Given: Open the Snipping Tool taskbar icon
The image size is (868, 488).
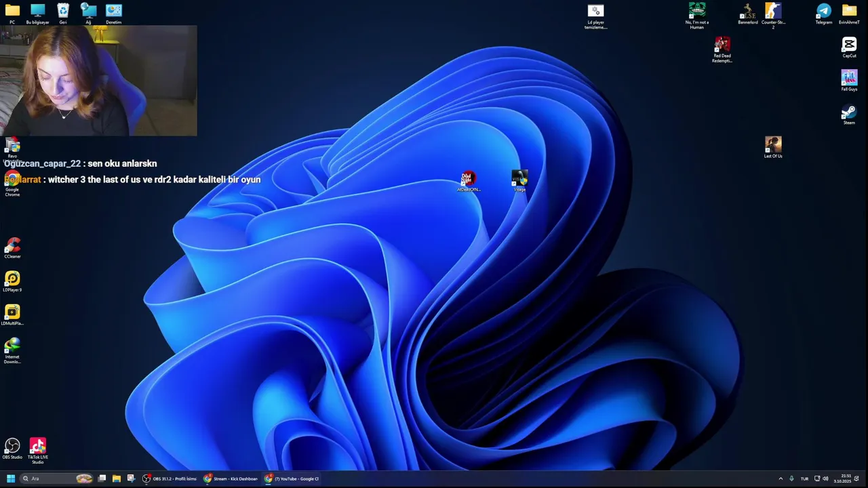Looking at the screenshot, I should point(131,479).
